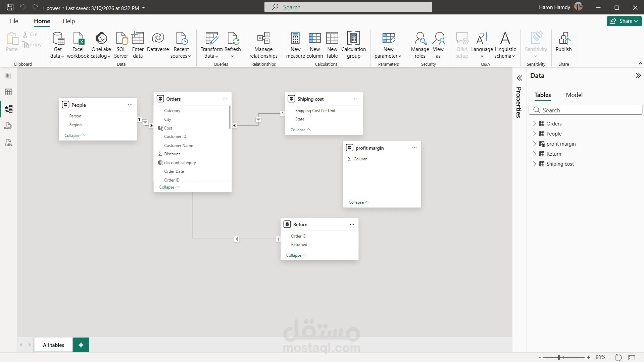Expand profit margin in Data pane
This screenshot has width=644, height=362.
click(535, 144)
